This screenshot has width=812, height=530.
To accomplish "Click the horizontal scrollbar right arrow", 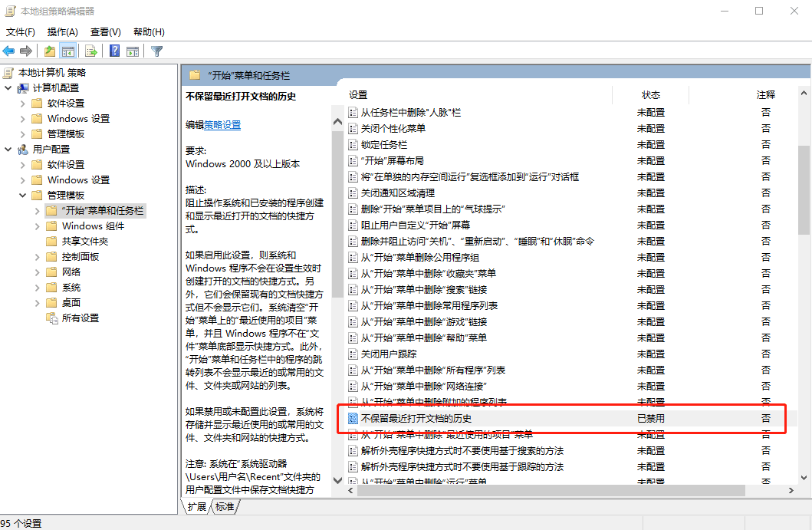I will pos(791,490).
